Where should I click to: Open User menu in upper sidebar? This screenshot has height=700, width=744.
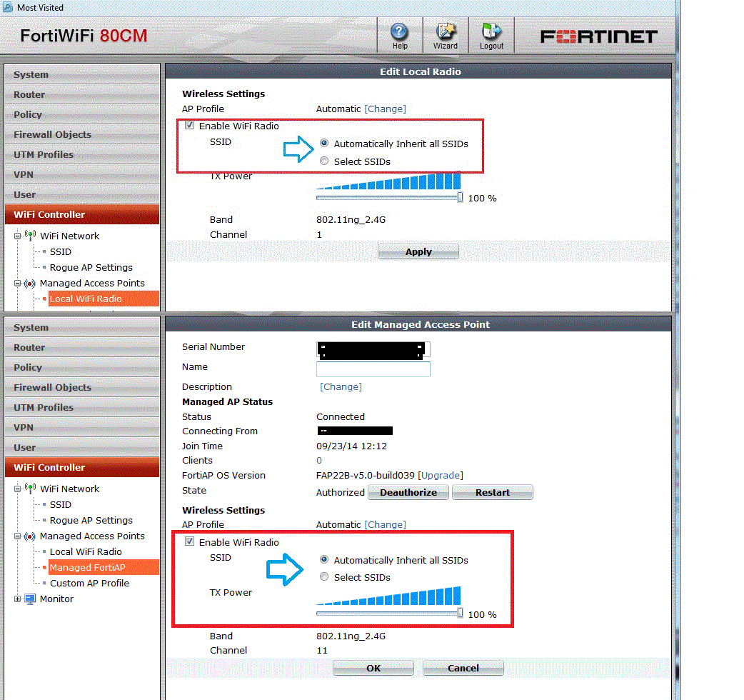tap(82, 194)
